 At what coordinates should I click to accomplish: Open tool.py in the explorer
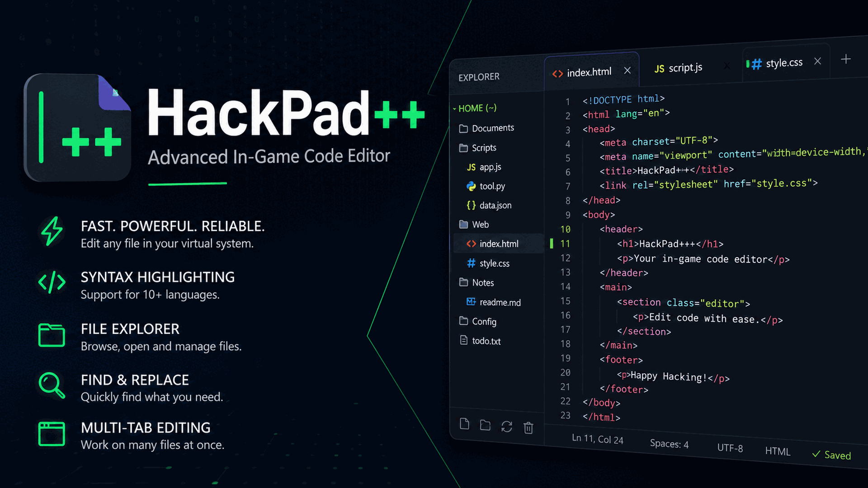pyautogui.click(x=486, y=186)
